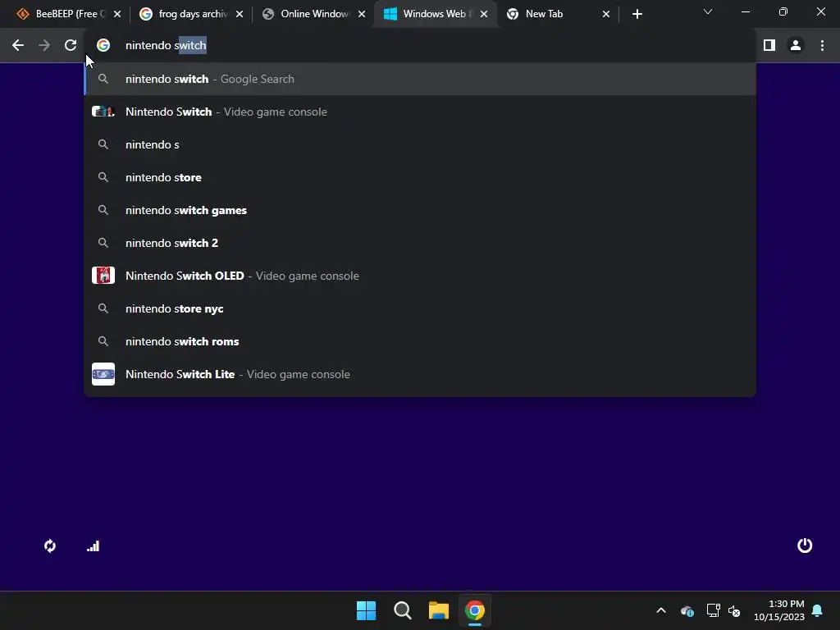Image resolution: width=840 pixels, height=630 pixels.
Task: Open a new tab with the plus button
Action: pos(637,14)
